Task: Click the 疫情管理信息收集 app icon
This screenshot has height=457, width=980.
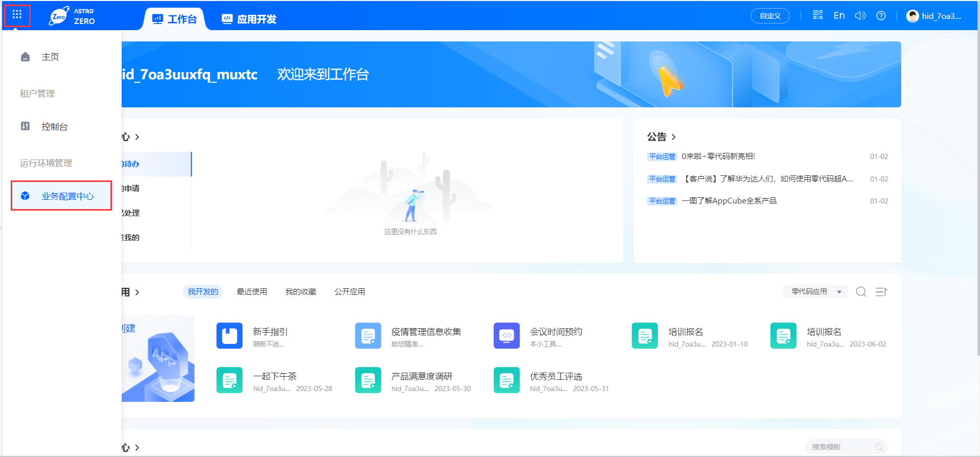Action: pyautogui.click(x=368, y=335)
